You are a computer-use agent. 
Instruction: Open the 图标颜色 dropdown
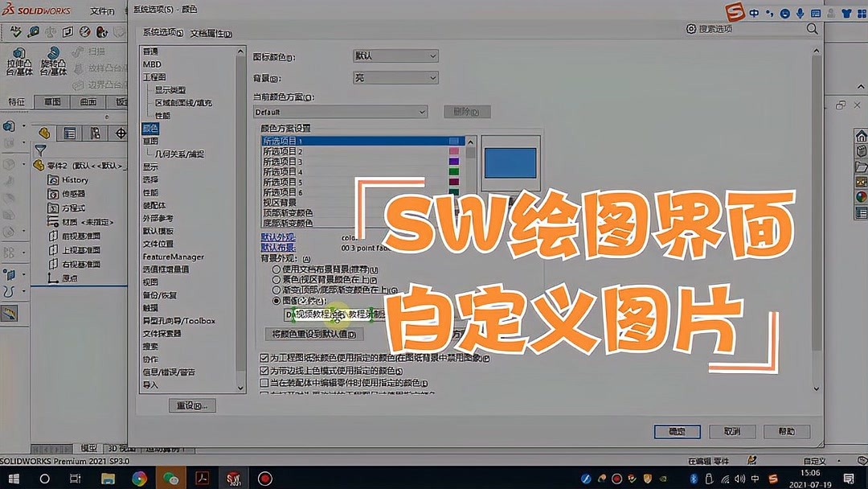pos(433,55)
